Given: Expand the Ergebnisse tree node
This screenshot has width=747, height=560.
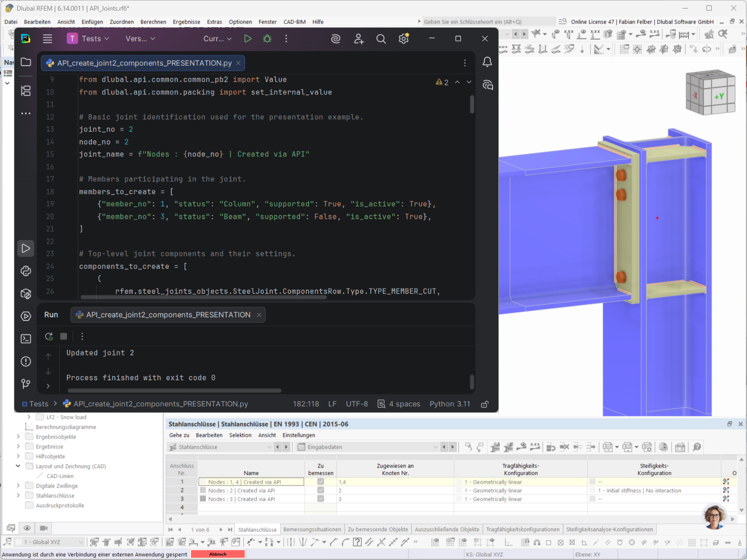Looking at the screenshot, I should coord(18,446).
